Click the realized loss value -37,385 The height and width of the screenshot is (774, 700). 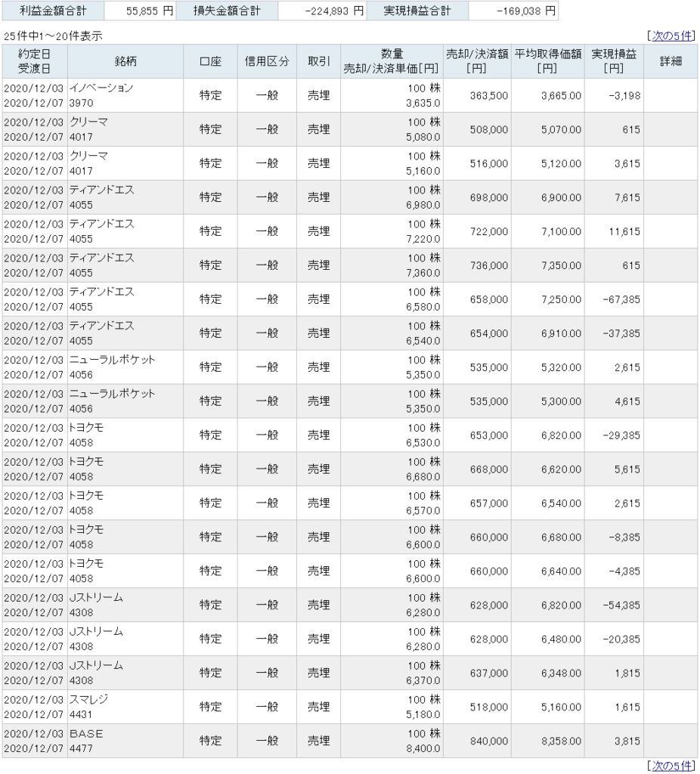pos(621,333)
